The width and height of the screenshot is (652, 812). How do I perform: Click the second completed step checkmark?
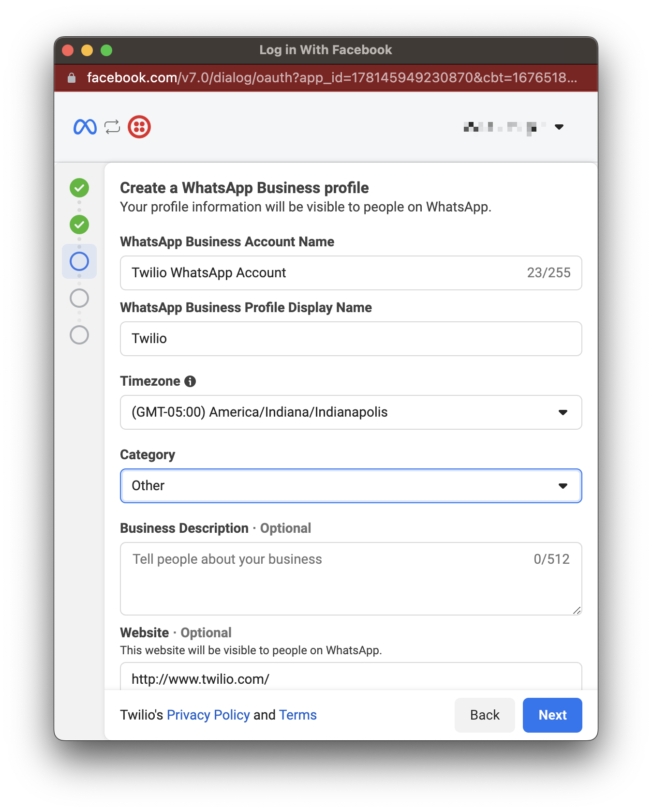pos(79,225)
